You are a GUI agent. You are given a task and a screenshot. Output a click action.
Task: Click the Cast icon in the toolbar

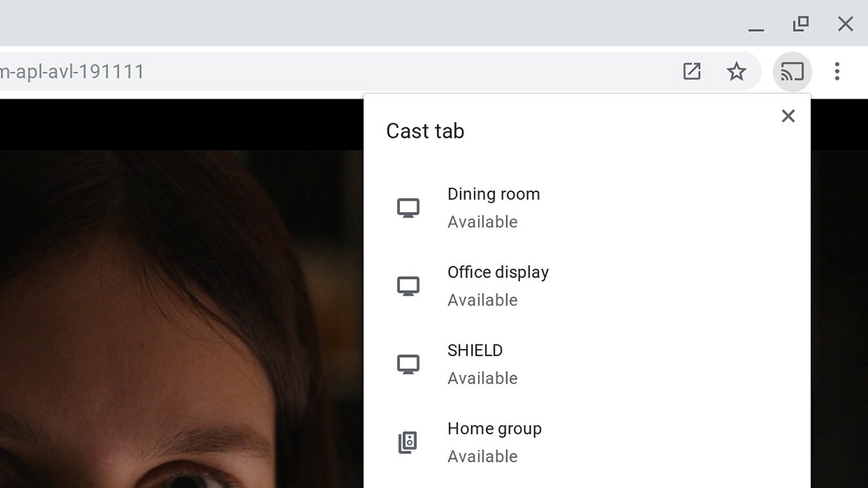[792, 72]
